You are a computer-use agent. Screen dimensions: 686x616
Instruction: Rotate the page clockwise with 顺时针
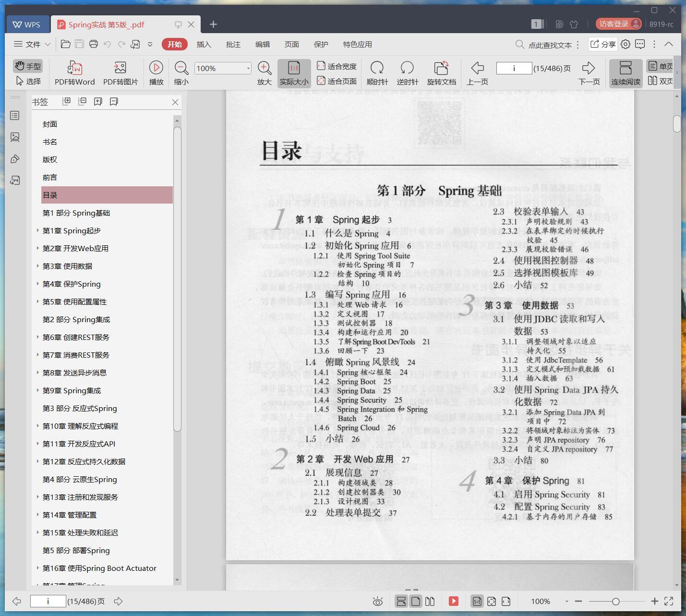pyautogui.click(x=377, y=73)
